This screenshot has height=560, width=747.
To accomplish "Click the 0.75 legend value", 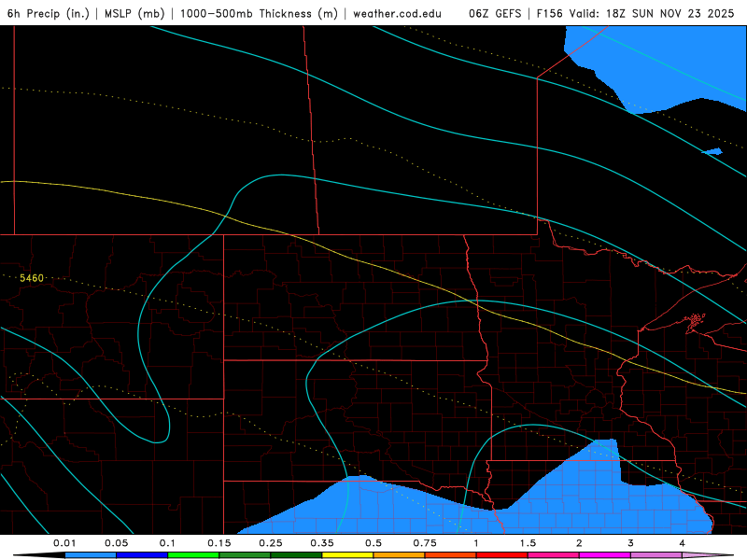I will coord(425,543).
